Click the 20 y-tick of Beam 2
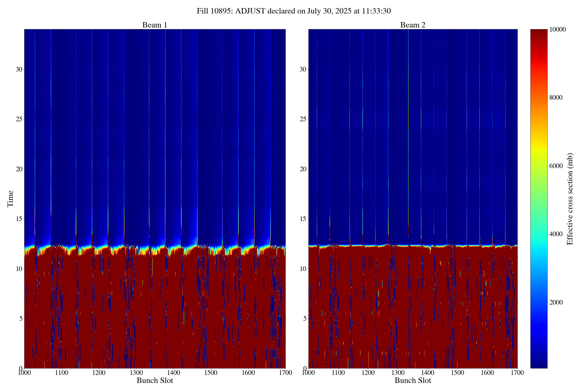Viewport: 588px width, 392px height. [x=303, y=169]
